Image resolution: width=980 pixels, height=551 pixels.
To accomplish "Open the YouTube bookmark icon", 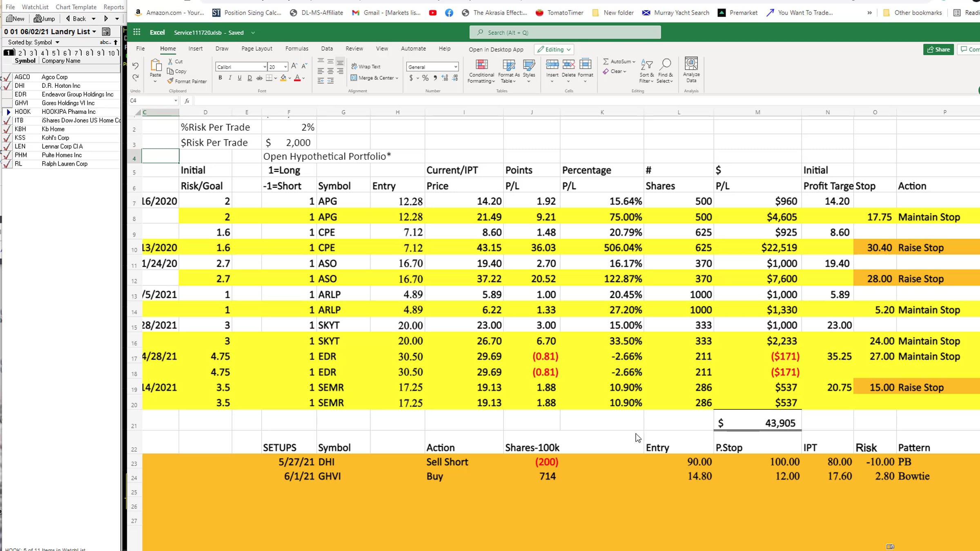I will (433, 13).
